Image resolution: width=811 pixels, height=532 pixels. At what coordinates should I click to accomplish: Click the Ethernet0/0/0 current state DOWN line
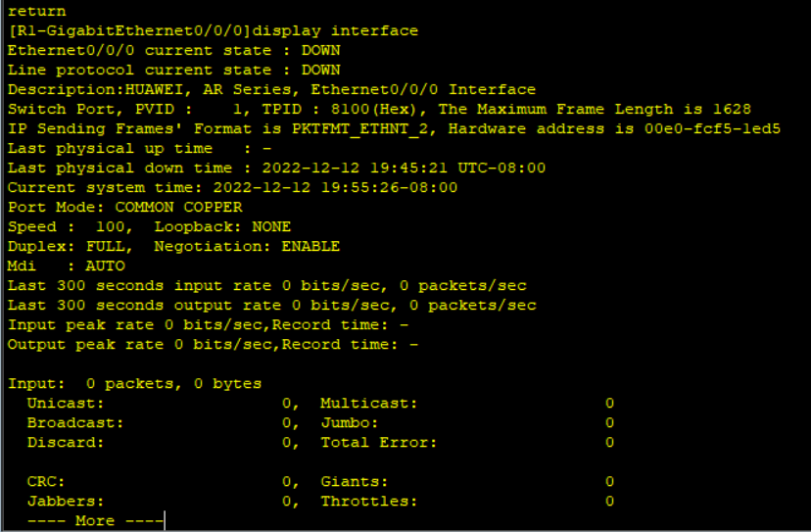point(173,51)
